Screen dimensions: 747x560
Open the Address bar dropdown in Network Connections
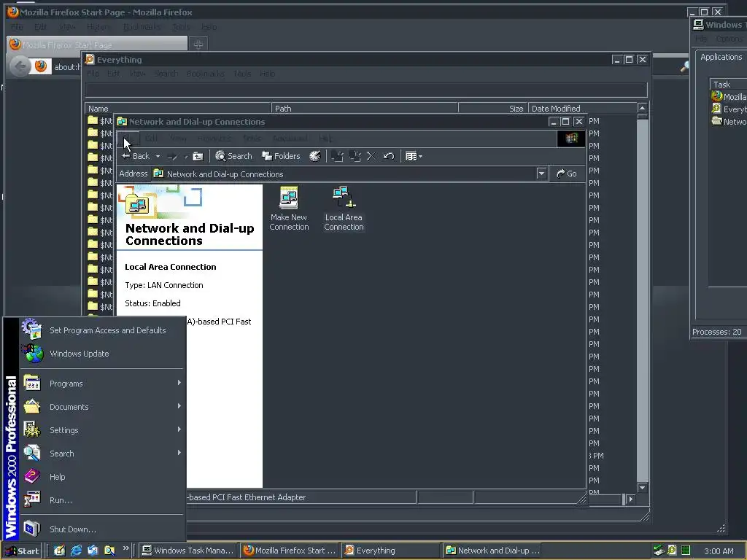pos(541,174)
